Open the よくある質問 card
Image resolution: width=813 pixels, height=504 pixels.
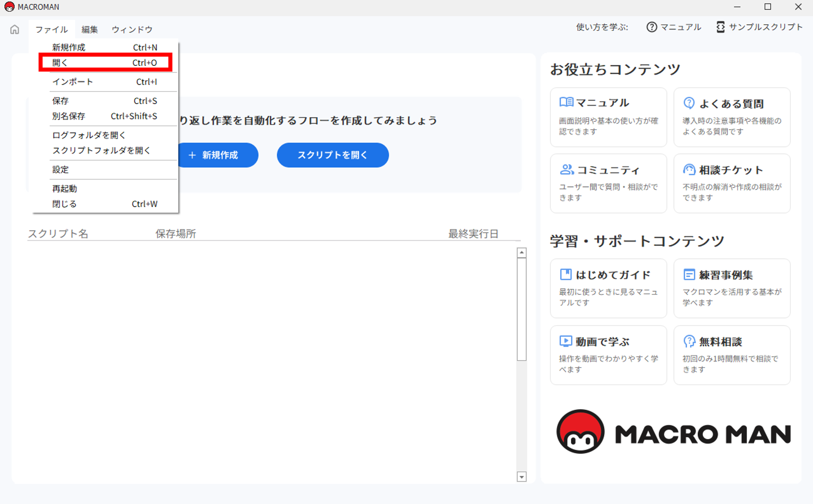pyautogui.click(x=732, y=117)
